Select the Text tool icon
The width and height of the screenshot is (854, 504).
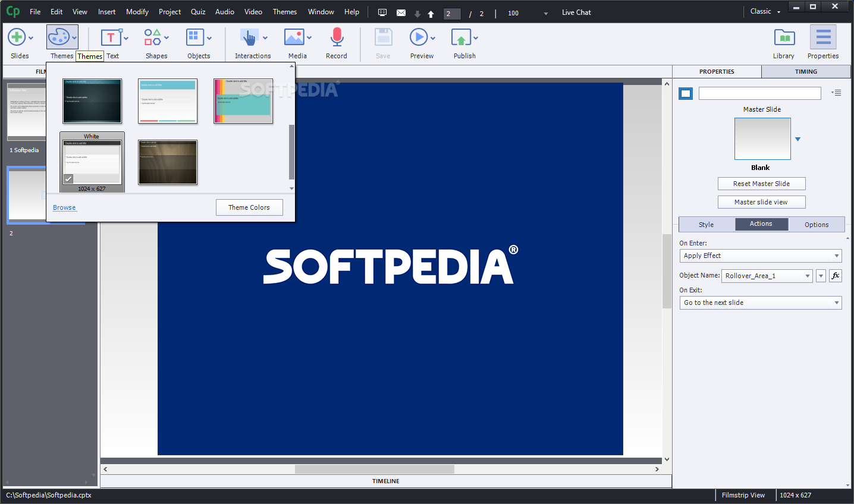111,37
